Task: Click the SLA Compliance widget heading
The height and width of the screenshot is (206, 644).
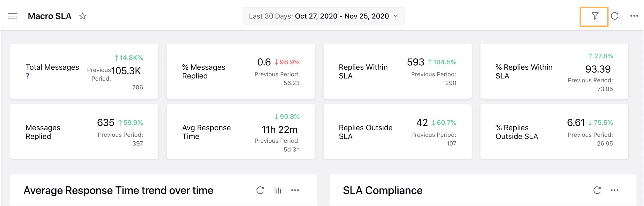Action: pos(383,191)
